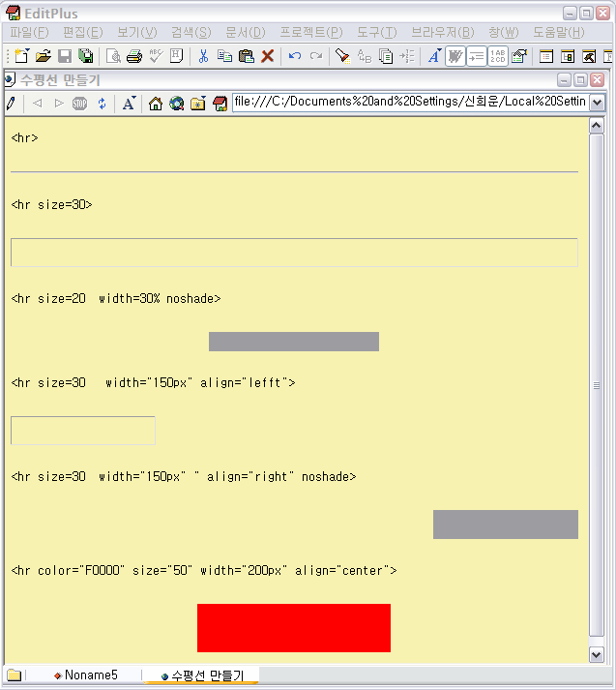Viewport: 616px width, 690px height.
Task: Click the Save All icon
Action: (x=86, y=56)
